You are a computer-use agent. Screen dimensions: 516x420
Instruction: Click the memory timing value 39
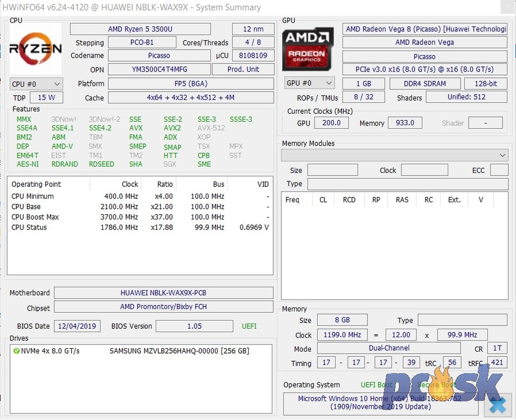click(x=411, y=362)
